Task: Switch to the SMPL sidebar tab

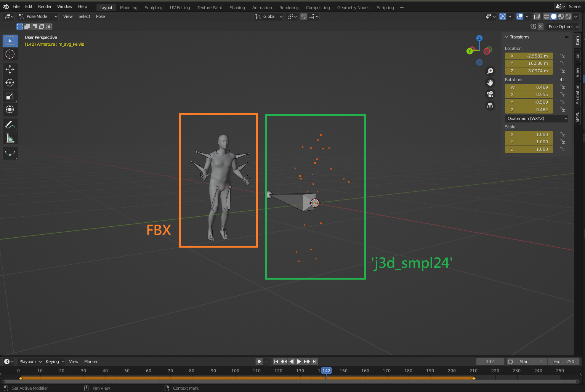Action: tap(577, 115)
